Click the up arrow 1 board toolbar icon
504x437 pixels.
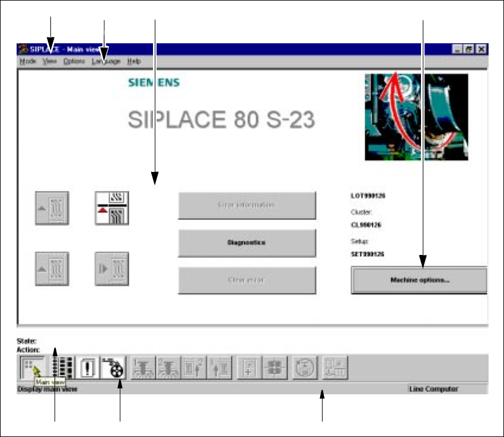click(219, 368)
